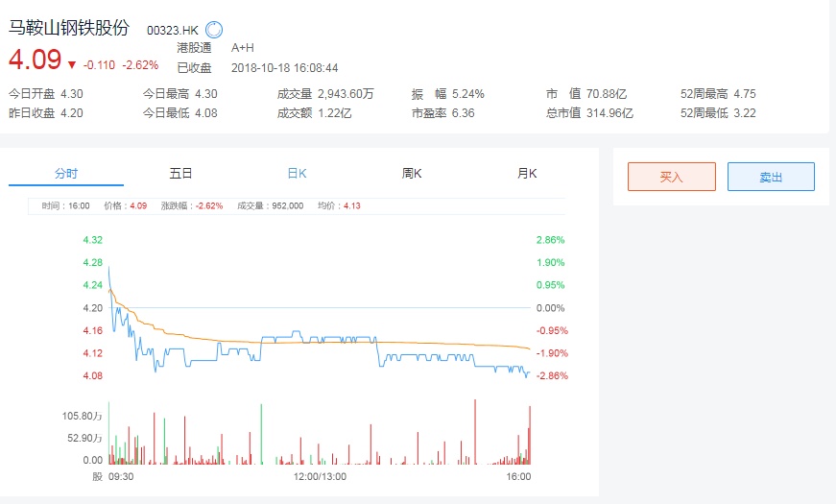Click the 马鞍山钢铁股份 stock name

coord(68,29)
